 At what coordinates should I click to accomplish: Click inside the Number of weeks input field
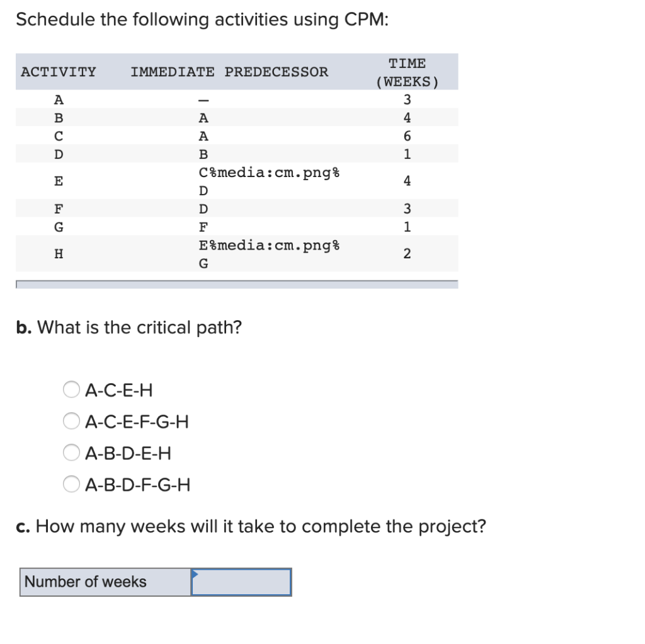point(243,582)
